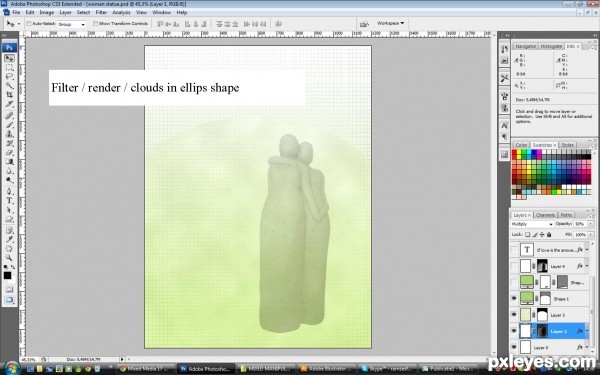Click the Screen Mode icon in toolbox
600x375 pixels.
(x=9, y=300)
